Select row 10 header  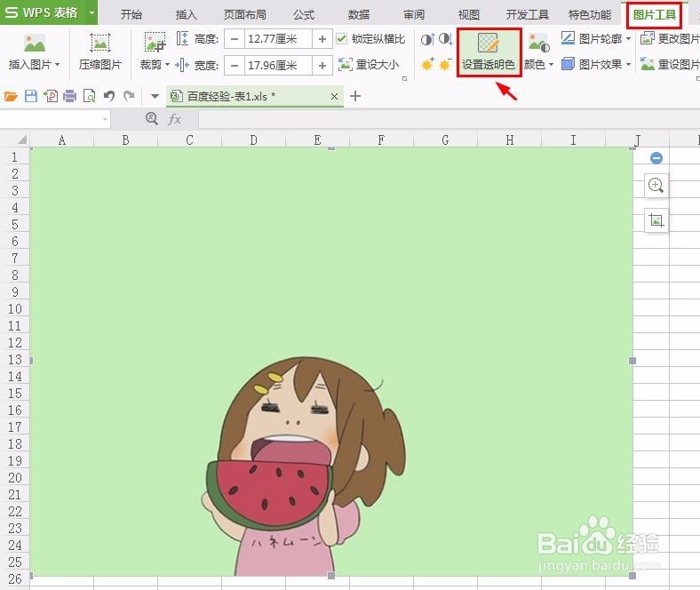(15, 309)
